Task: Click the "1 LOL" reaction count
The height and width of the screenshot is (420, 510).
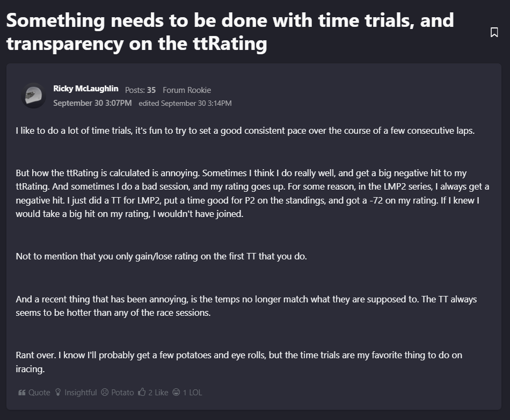Action: point(192,393)
